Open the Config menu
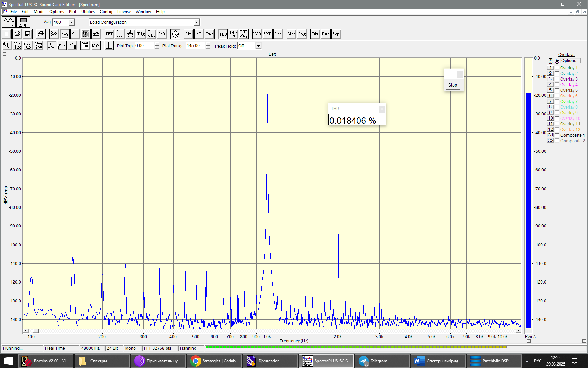This screenshot has width=588, height=368. (x=106, y=12)
